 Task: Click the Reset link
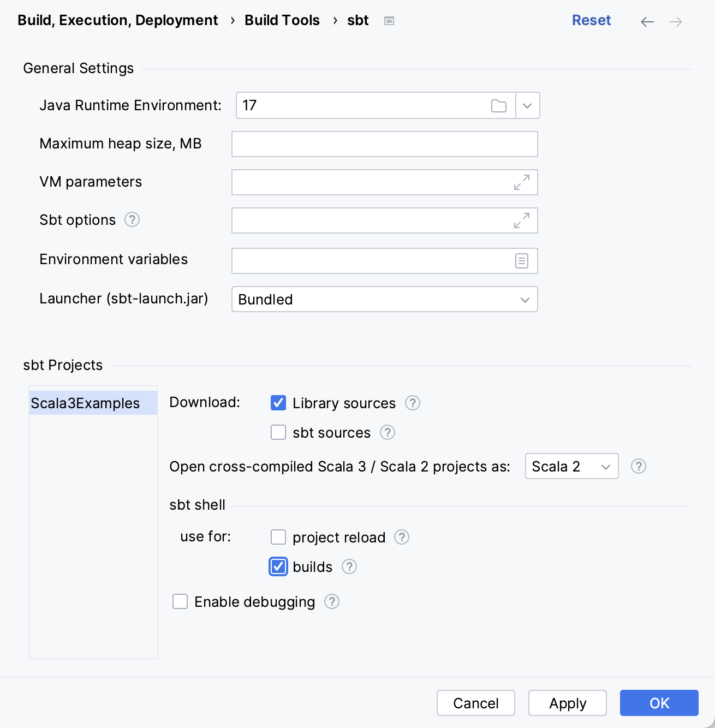591,21
